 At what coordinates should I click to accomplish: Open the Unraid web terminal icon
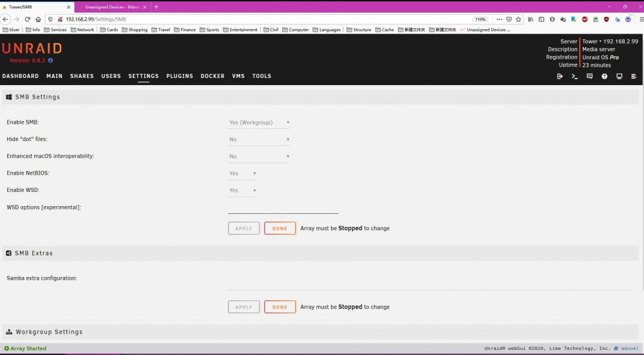click(574, 77)
